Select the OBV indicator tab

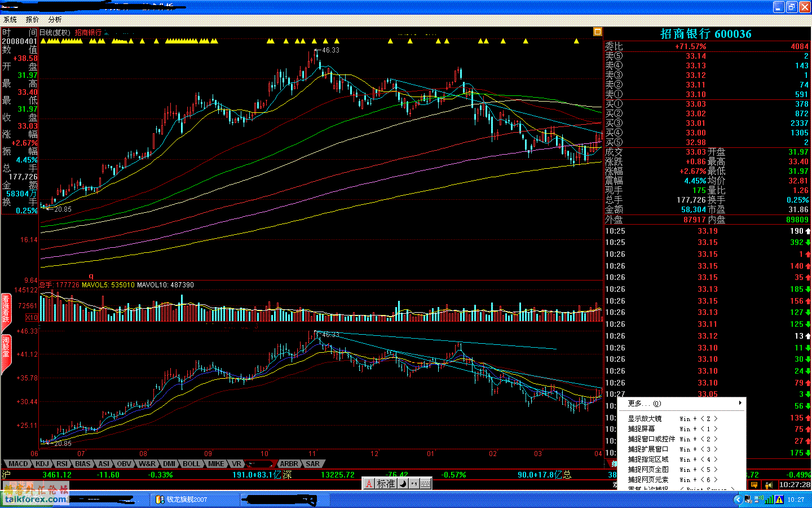(124, 464)
